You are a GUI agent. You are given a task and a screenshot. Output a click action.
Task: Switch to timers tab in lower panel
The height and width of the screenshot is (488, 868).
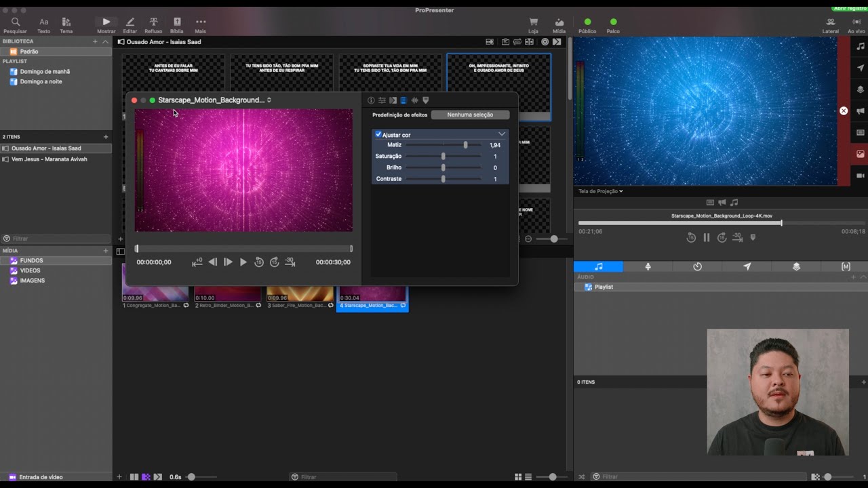click(697, 266)
